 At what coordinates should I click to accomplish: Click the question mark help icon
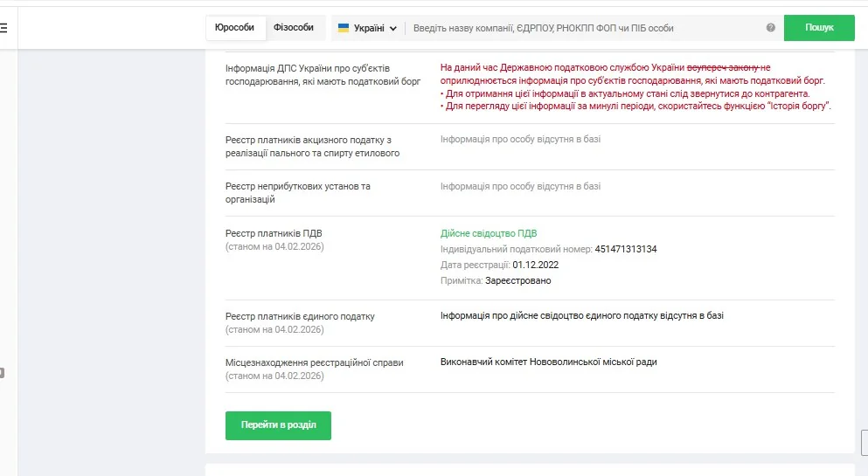tap(770, 28)
